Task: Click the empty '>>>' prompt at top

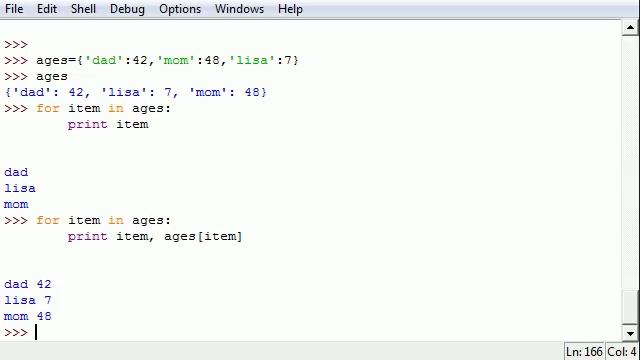Action: point(16,44)
